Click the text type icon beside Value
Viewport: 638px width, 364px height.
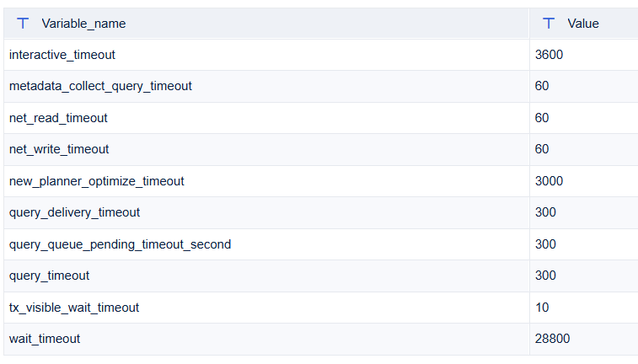pos(549,24)
